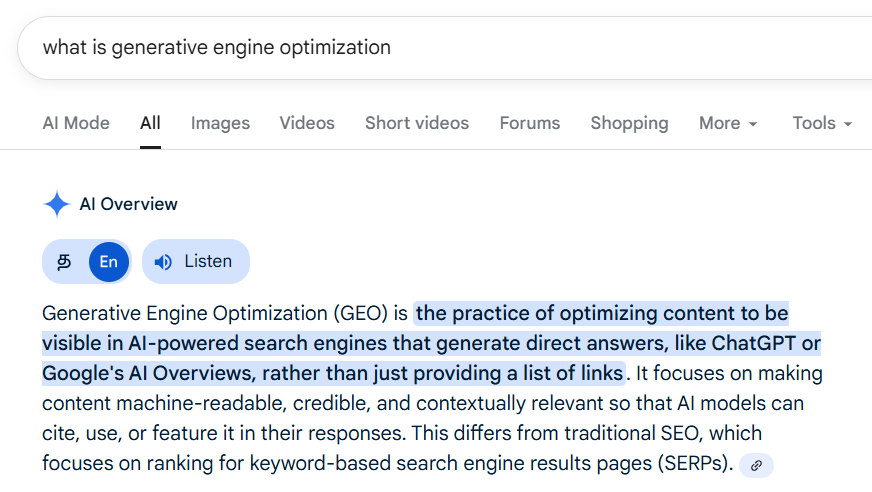This screenshot has width=872, height=492.
Task: Play audio with the Listen speaker button
Action: (196, 262)
